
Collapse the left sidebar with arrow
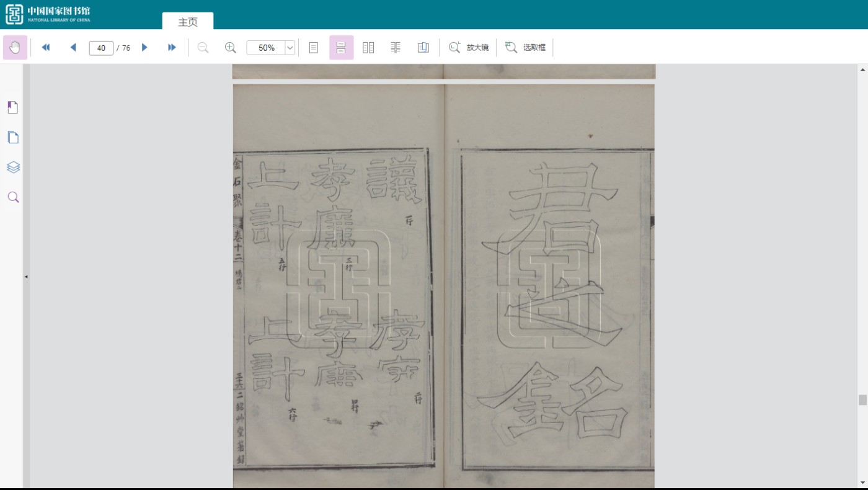(26, 277)
